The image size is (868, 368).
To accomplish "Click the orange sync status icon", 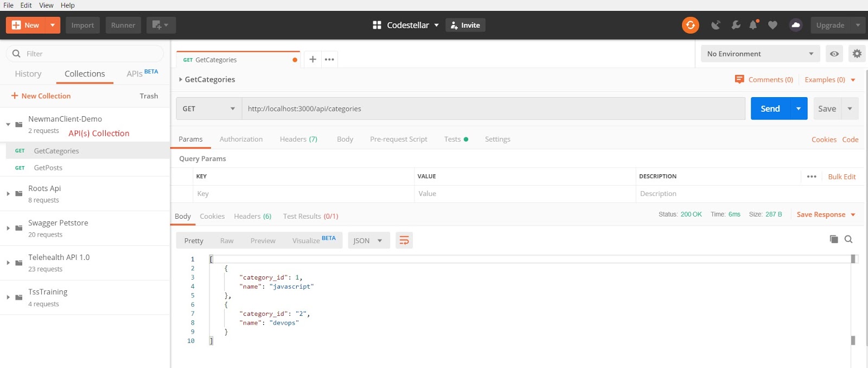I will pos(690,25).
